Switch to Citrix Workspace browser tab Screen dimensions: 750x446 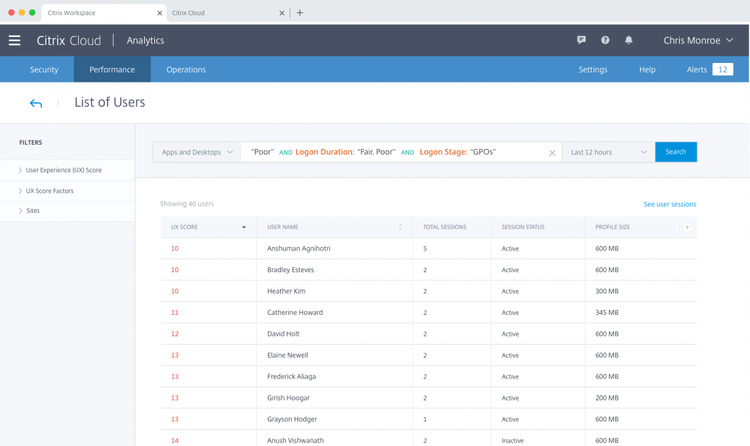coord(103,13)
